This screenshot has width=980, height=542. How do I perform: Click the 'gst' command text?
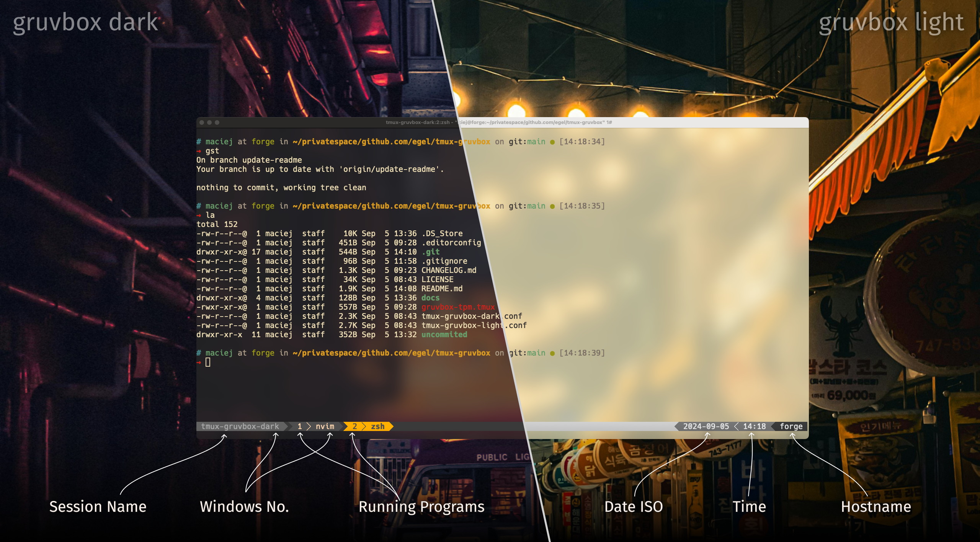(212, 151)
